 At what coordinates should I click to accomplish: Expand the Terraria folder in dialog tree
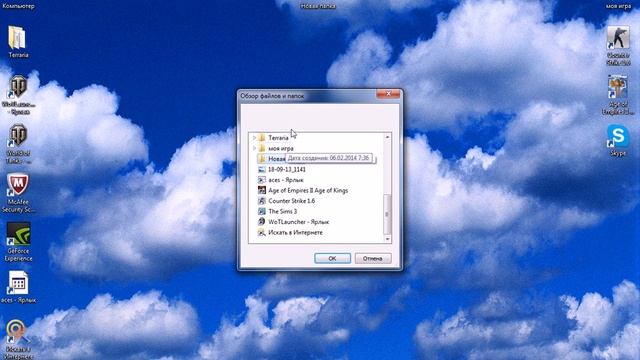click(x=254, y=138)
